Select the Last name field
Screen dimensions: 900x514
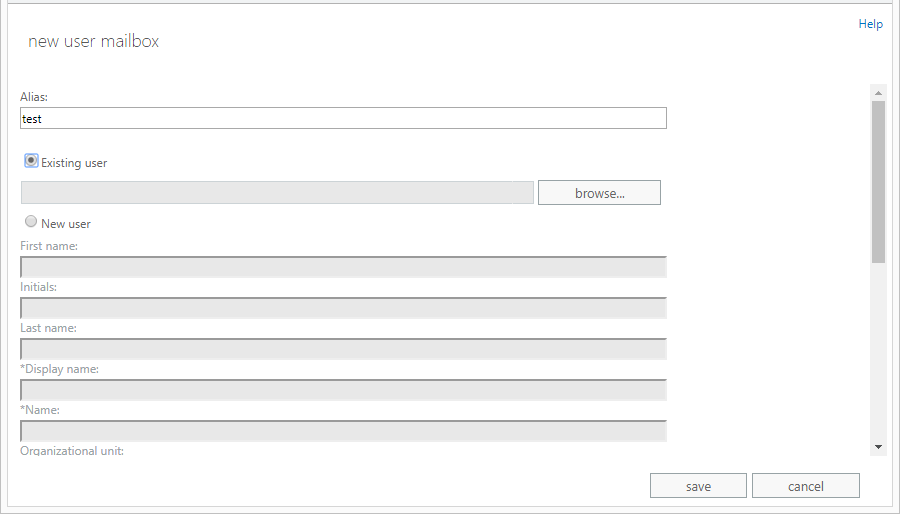343,348
